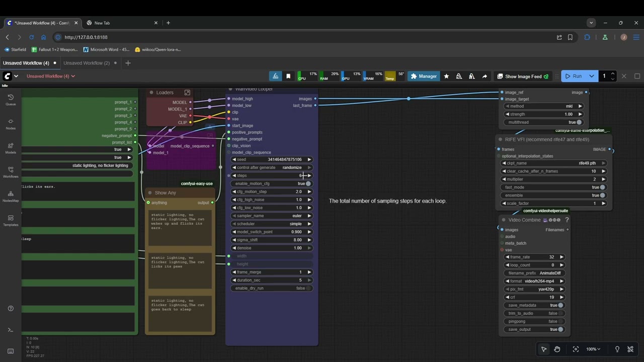Click the Manager button
This screenshot has width=644, height=362.
(x=423, y=76)
